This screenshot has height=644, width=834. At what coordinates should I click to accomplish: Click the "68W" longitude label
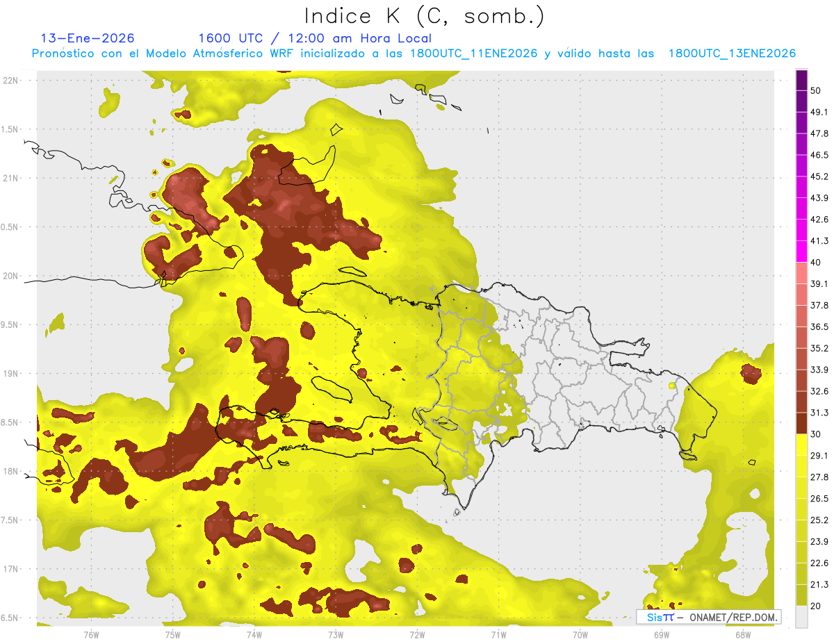[x=743, y=634]
